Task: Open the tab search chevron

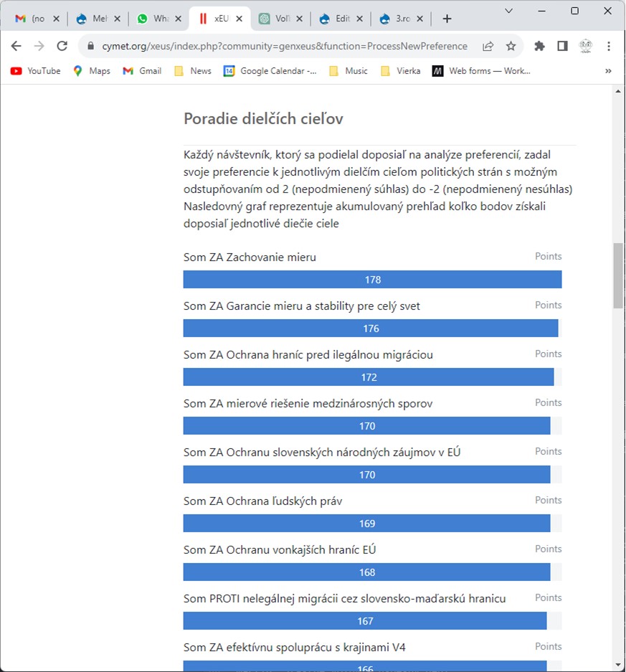Action: point(508,11)
